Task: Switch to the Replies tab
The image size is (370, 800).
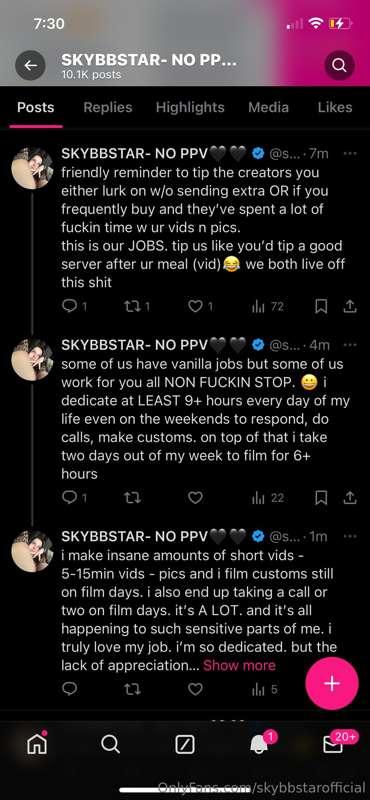Action: [108, 107]
